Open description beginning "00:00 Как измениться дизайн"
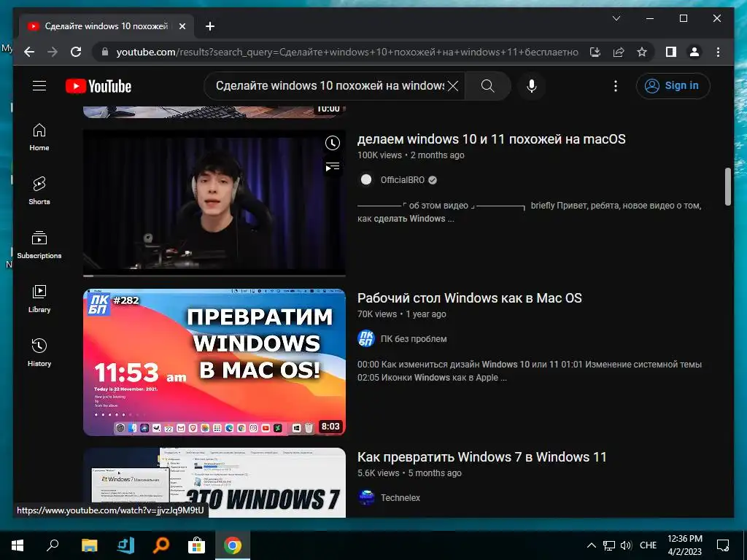This screenshot has height=560, width=747. (530, 371)
